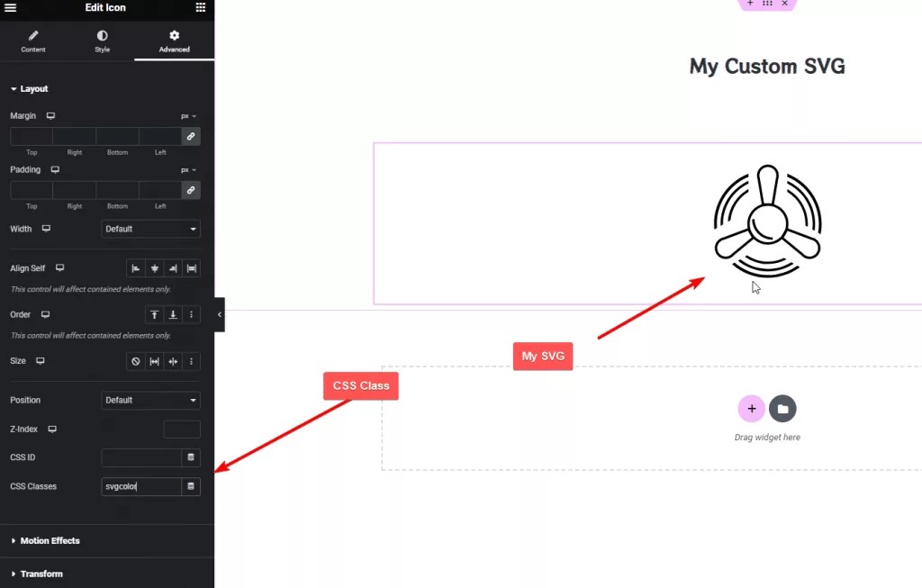Open the Elementor panel hamburger menu
The width and height of the screenshot is (922, 588).
(11, 8)
